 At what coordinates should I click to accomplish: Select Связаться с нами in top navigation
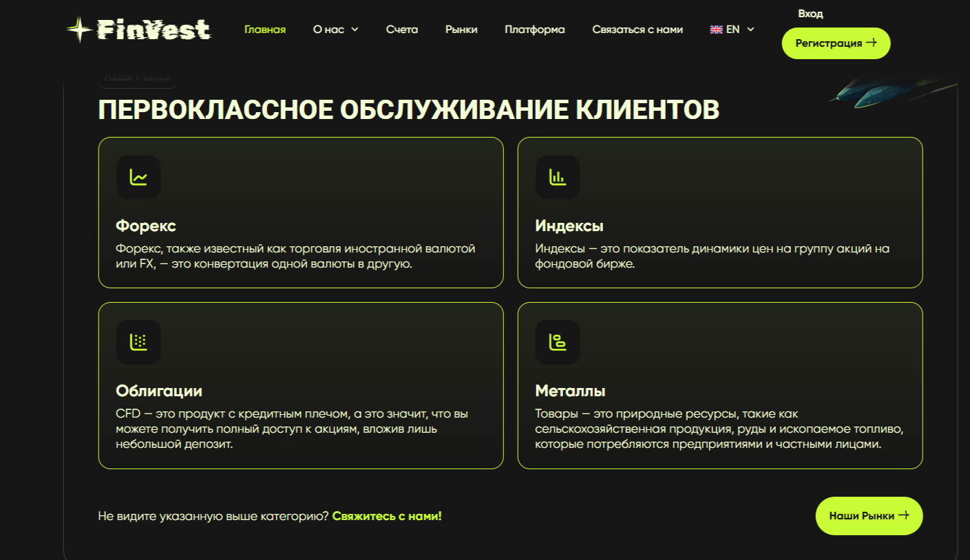[637, 30]
